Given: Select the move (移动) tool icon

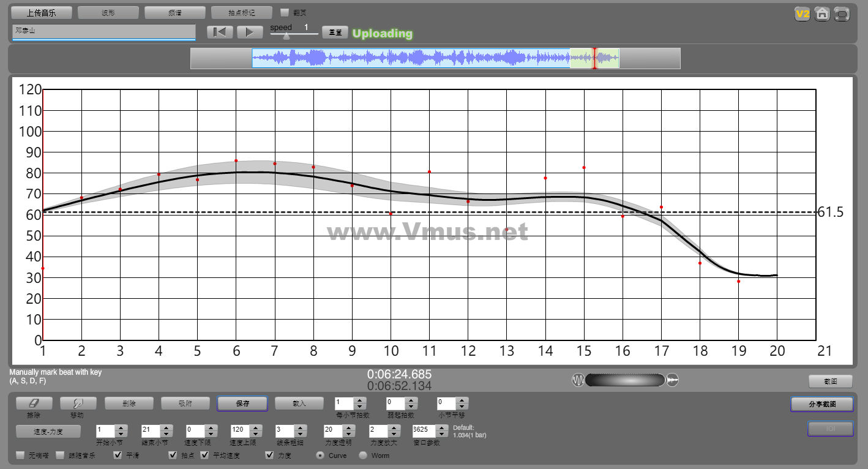Looking at the screenshot, I should [x=78, y=403].
